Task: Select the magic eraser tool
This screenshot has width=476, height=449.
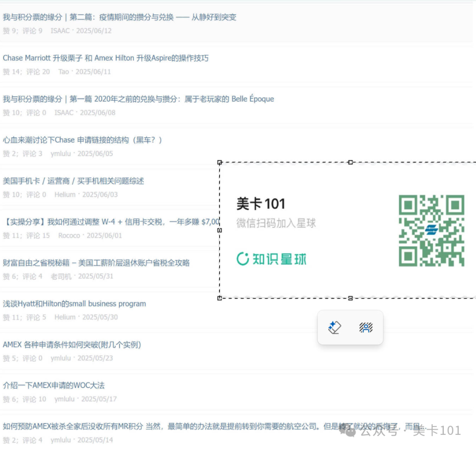Action: pos(335,327)
